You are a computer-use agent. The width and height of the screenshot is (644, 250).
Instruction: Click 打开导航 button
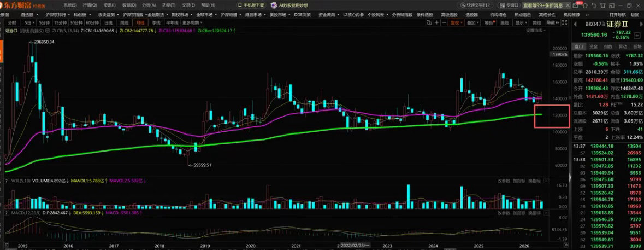click(x=617, y=14)
